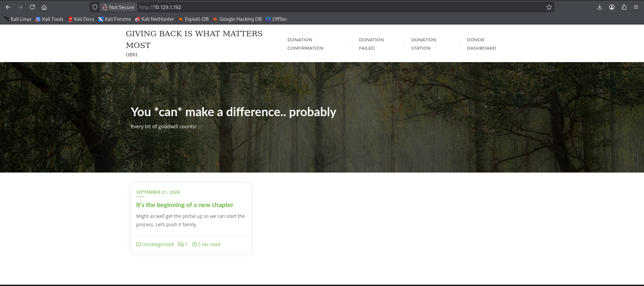644x286 pixels.
Task: Go to the Donation Station page
Action: (423, 44)
